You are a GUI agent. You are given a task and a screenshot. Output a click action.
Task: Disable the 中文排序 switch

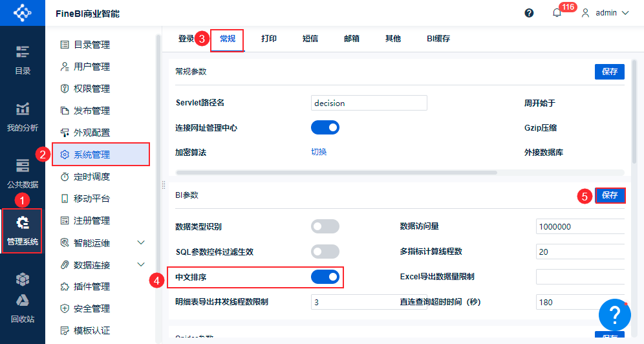(325, 277)
